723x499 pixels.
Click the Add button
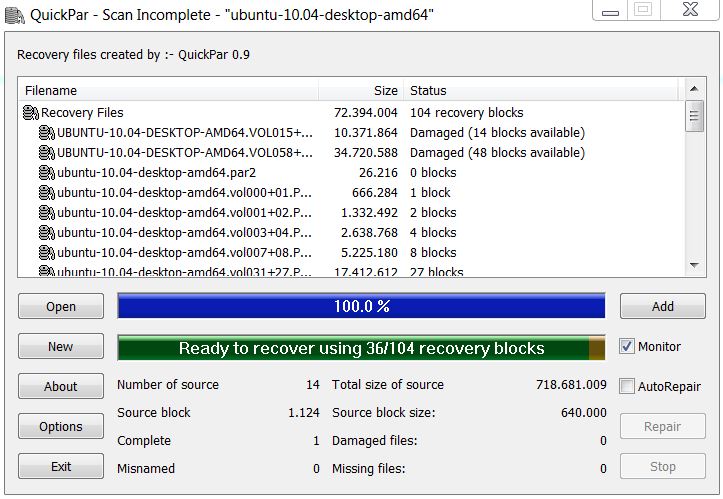coord(663,306)
